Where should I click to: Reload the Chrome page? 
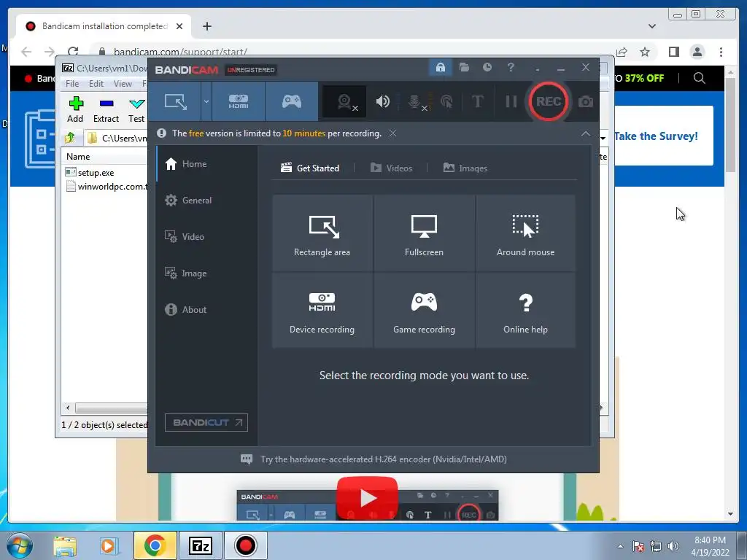[x=73, y=52]
